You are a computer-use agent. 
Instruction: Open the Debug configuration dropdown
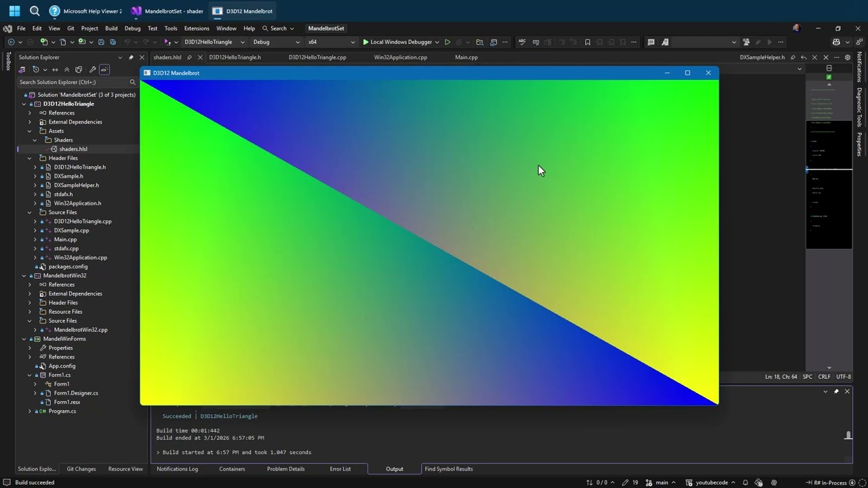click(x=275, y=42)
